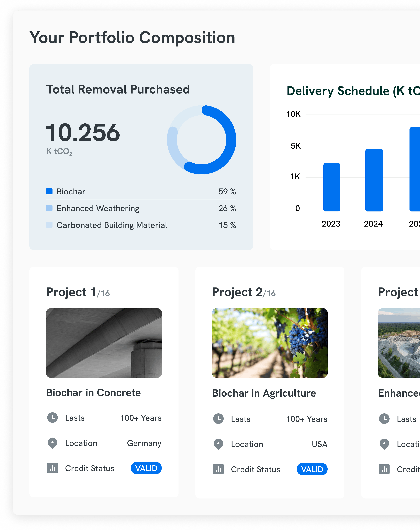This screenshot has width=420, height=530.
Task: Click the third project's clock icon
Action: coord(384,419)
